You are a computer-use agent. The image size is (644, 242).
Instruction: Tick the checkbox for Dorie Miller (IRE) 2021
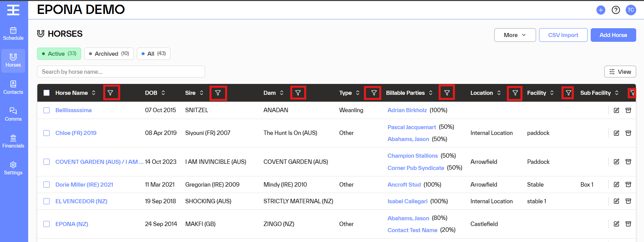[47, 185]
